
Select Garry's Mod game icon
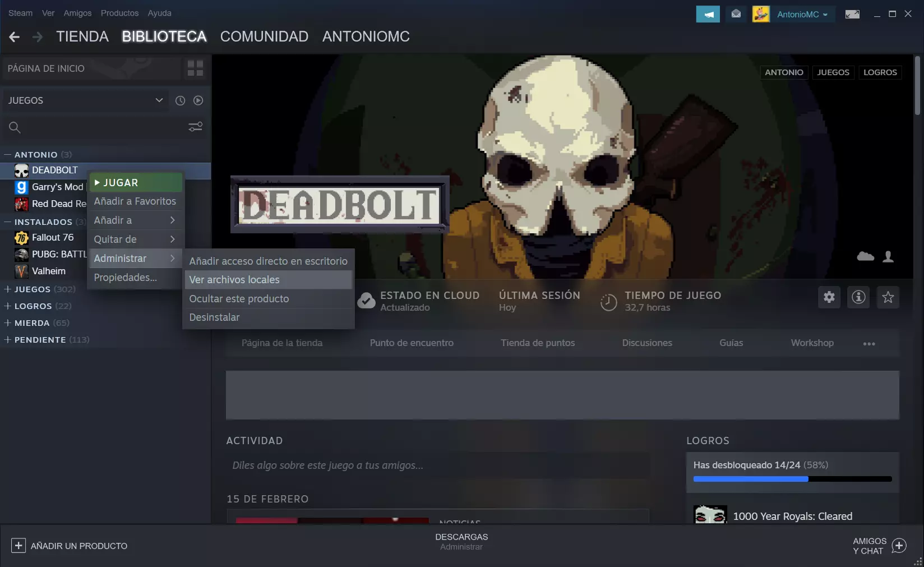pos(21,187)
